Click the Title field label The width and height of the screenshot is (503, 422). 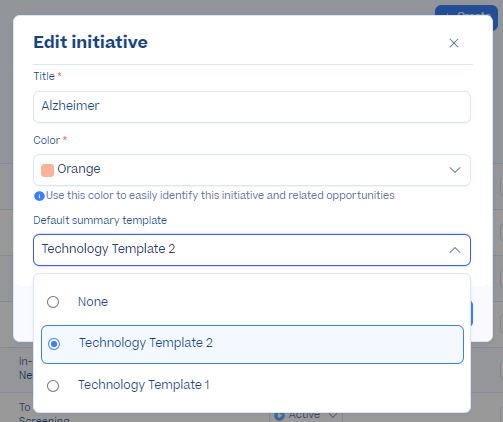click(x=44, y=76)
